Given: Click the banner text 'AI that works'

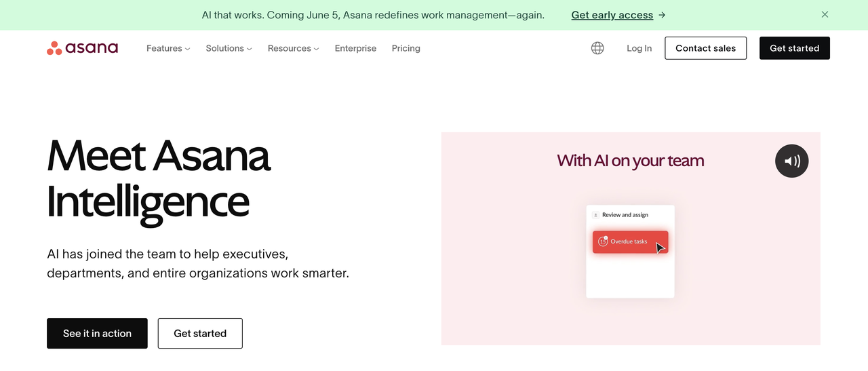Looking at the screenshot, I should [x=232, y=15].
